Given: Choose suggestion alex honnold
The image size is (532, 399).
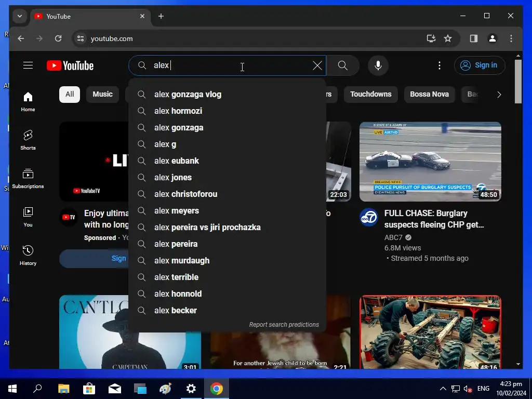Looking at the screenshot, I should point(228,294).
